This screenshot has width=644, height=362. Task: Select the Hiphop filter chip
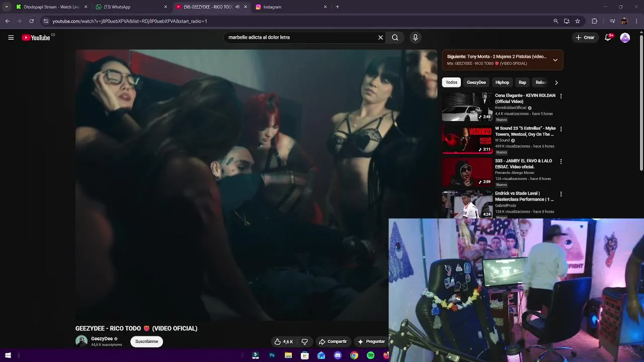(x=502, y=82)
